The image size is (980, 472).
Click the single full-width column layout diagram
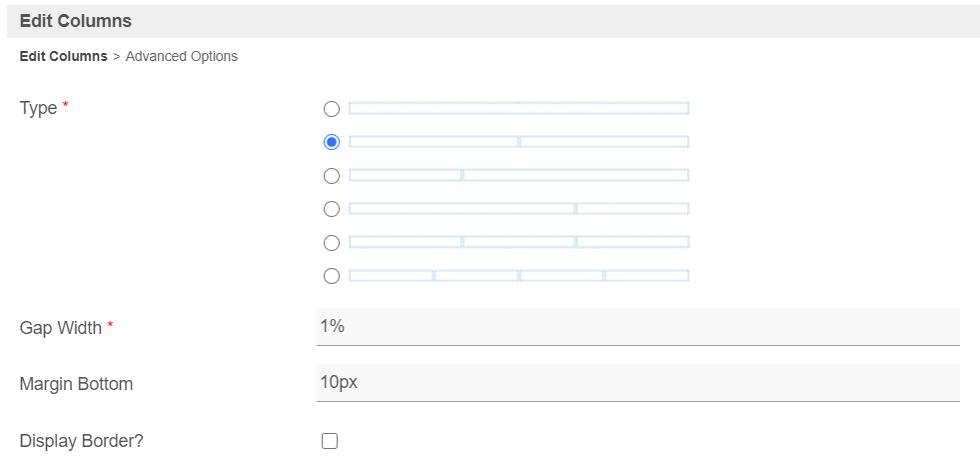coord(518,108)
